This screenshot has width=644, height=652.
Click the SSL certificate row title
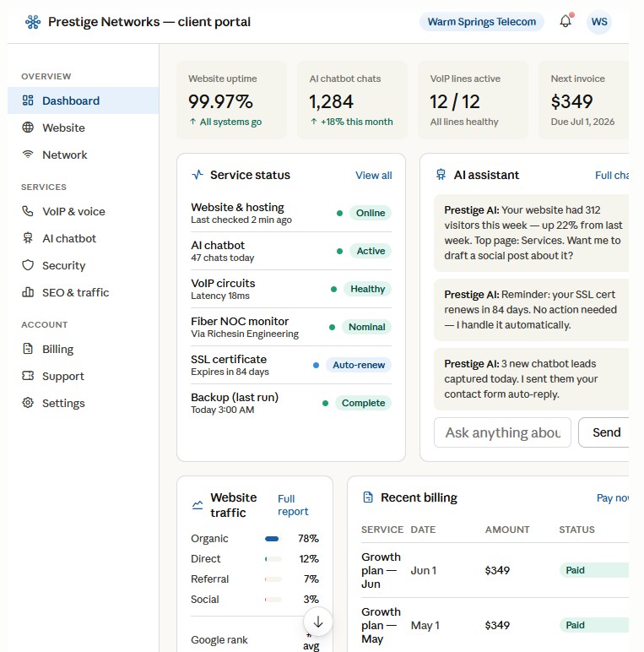[x=229, y=359]
